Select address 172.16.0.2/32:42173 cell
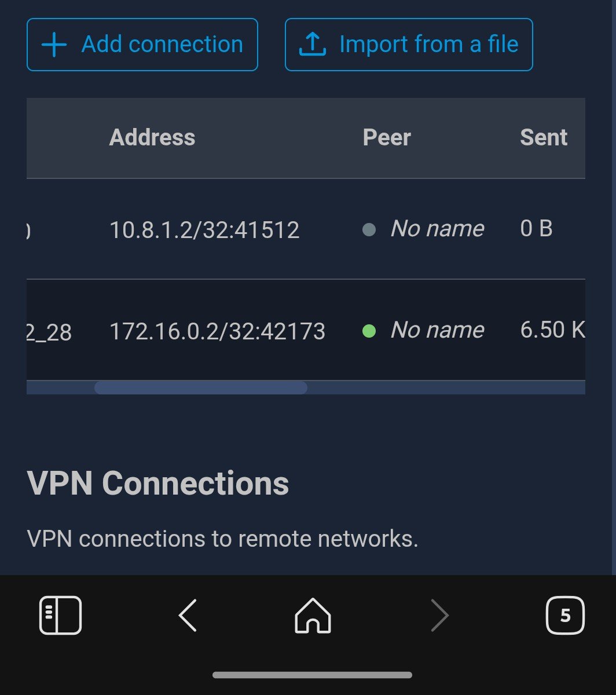 pyautogui.click(x=217, y=331)
